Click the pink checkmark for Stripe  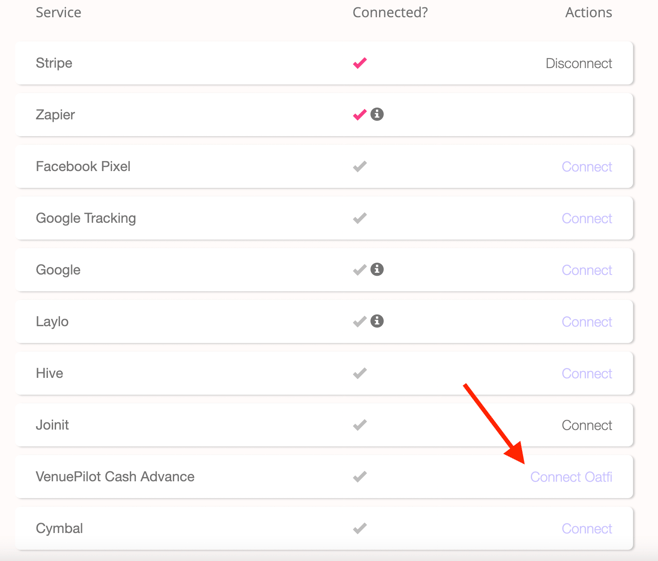[x=360, y=63]
